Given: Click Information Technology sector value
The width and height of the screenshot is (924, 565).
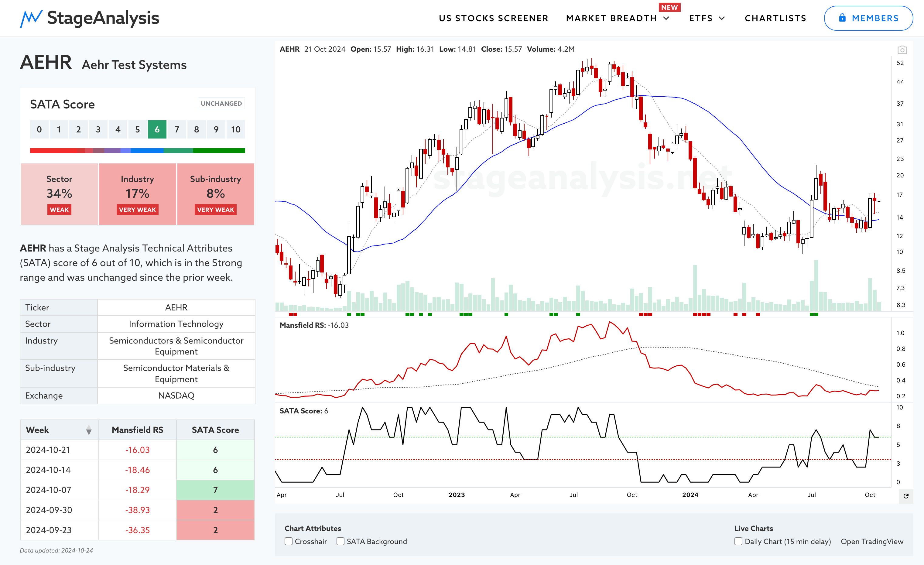Looking at the screenshot, I should 176,324.
